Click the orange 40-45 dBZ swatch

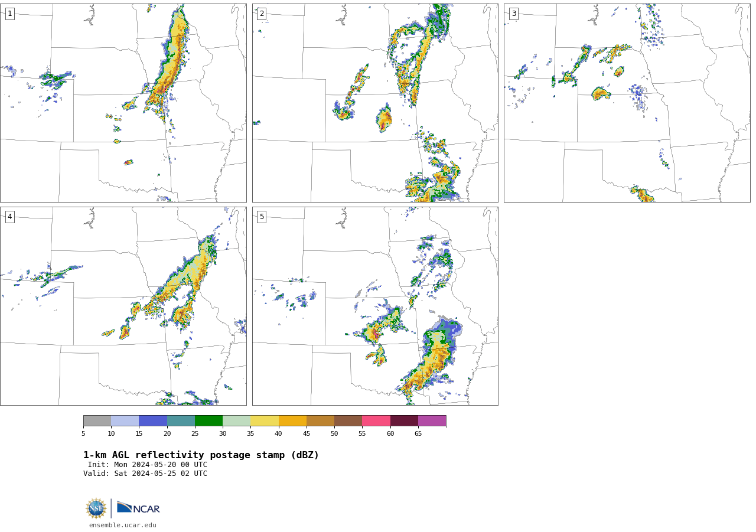point(292,421)
